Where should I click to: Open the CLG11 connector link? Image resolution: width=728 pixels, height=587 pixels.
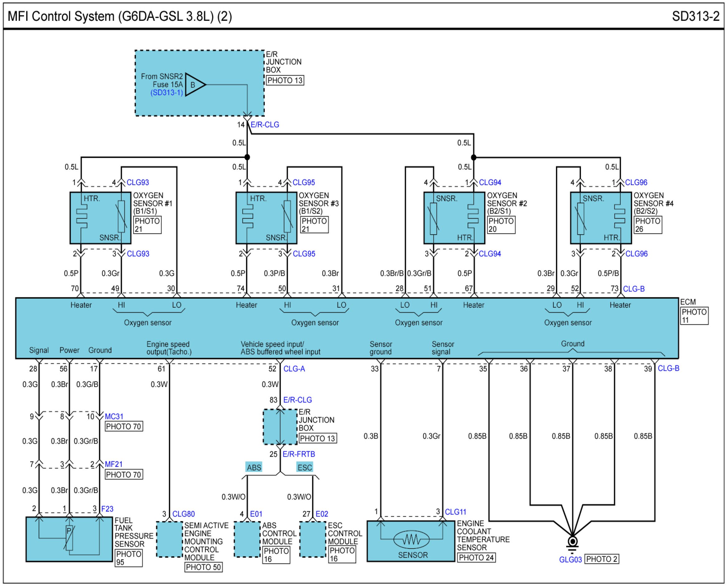point(456,512)
